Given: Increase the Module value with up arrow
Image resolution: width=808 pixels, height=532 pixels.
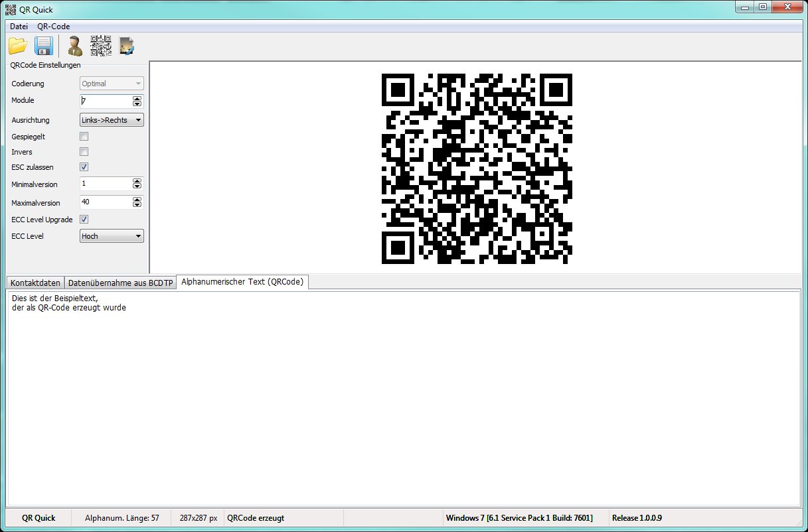Looking at the screenshot, I should click(x=137, y=98).
